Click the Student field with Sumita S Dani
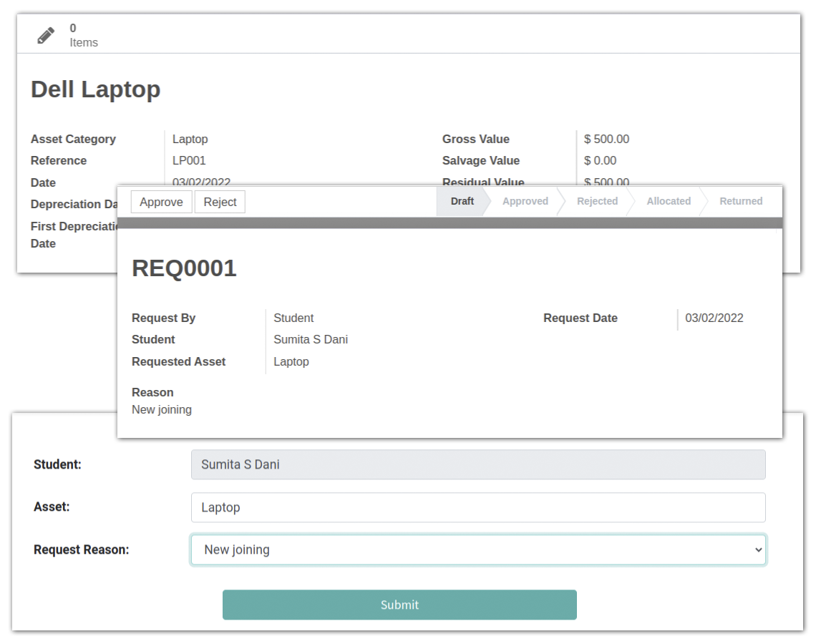The width and height of the screenshot is (816, 644). pyautogui.click(x=478, y=464)
